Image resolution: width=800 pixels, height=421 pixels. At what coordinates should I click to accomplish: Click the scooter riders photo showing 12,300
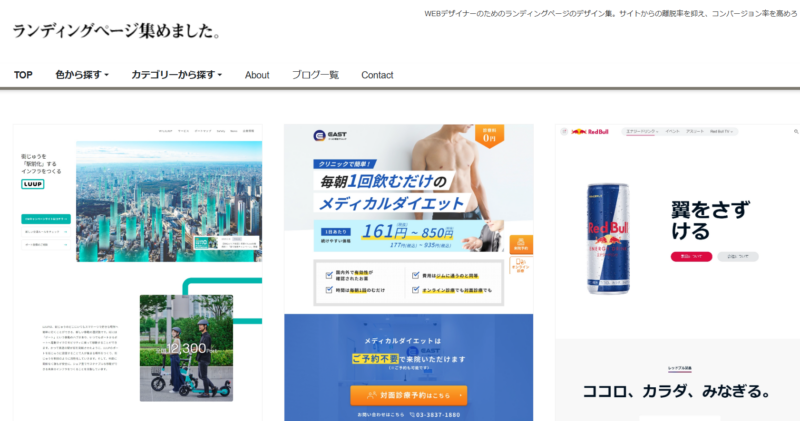pos(186,348)
